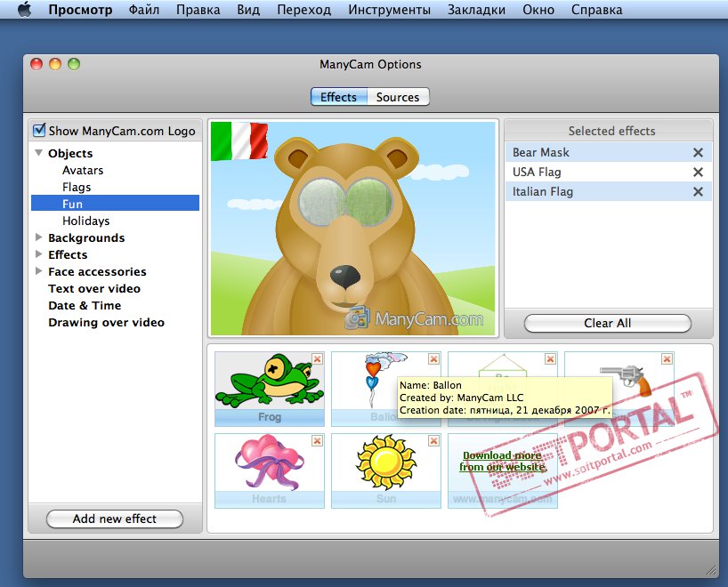
Task: Select the Hearts effect thumbnail
Action: 270,470
